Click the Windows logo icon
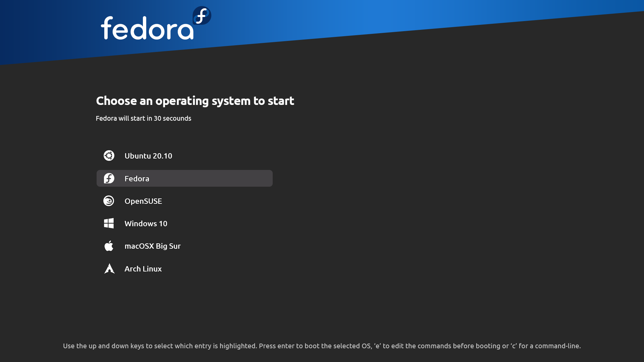Viewport: 644px width, 362px height. click(x=109, y=223)
